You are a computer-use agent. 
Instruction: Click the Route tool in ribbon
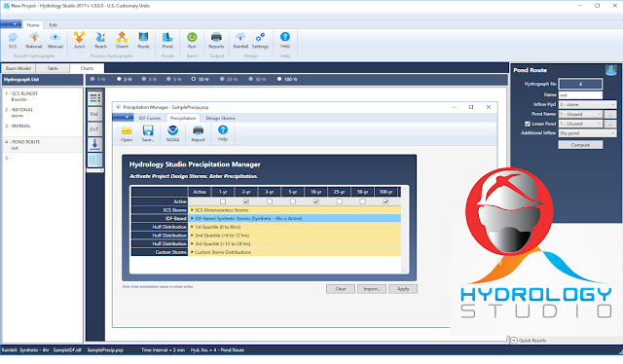point(143,41)
